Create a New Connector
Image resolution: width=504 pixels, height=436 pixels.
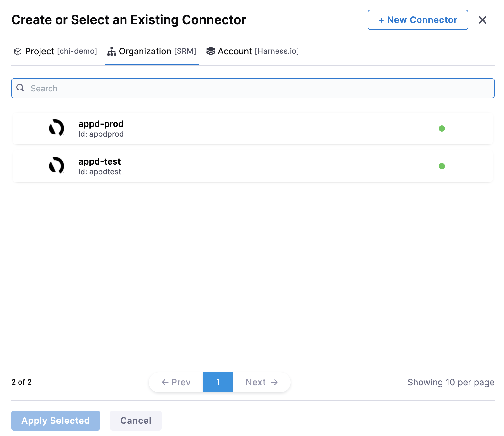click(418, 20)
